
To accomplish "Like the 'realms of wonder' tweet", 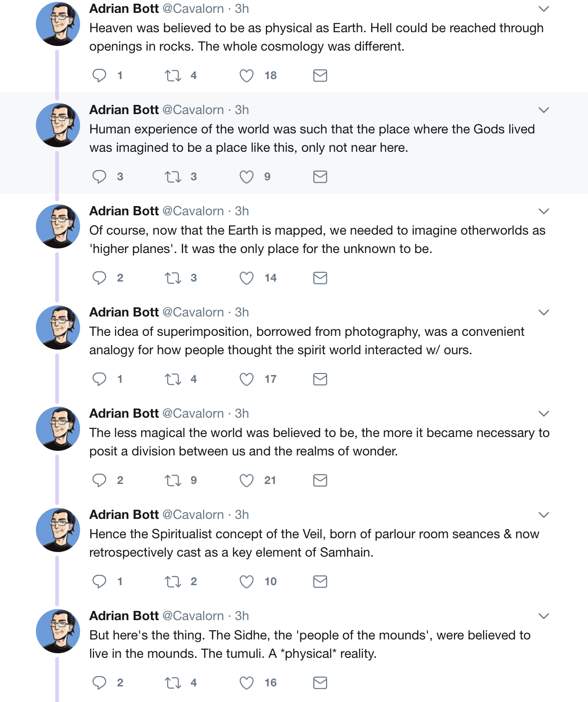I will click(247, 480).
